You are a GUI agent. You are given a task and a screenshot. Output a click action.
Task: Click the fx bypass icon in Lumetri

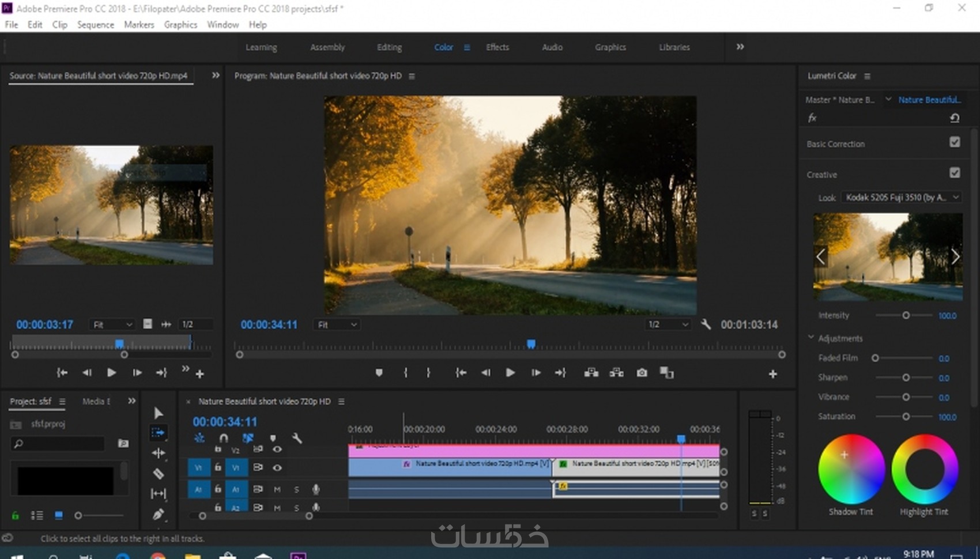[x=812, y=118]
